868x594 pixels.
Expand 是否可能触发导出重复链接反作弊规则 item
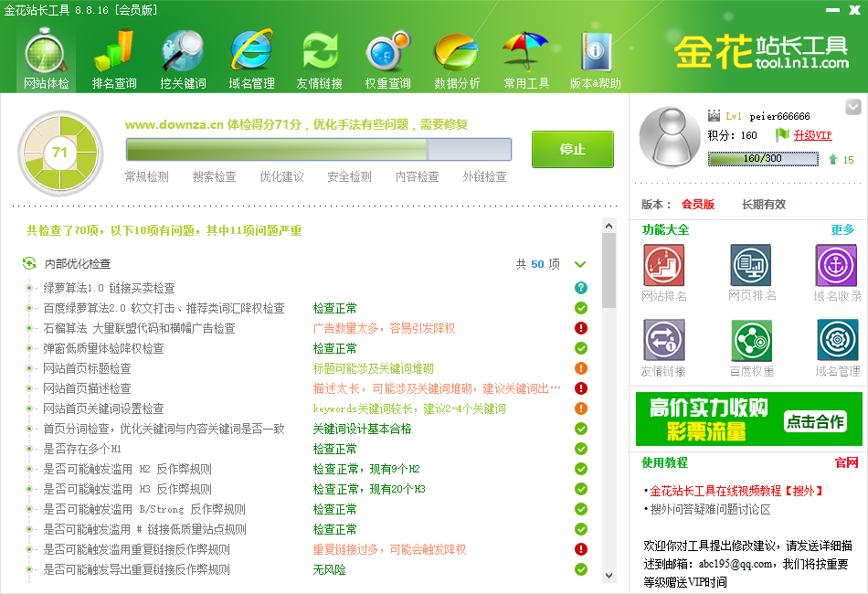click(29, 569)
